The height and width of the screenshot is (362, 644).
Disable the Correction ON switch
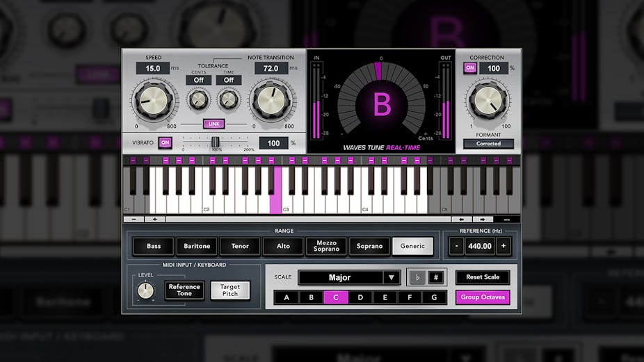point(470,68)
